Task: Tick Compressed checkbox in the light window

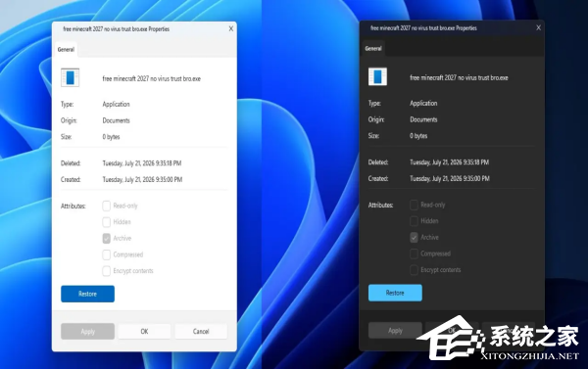Action: tap(107, 254)
